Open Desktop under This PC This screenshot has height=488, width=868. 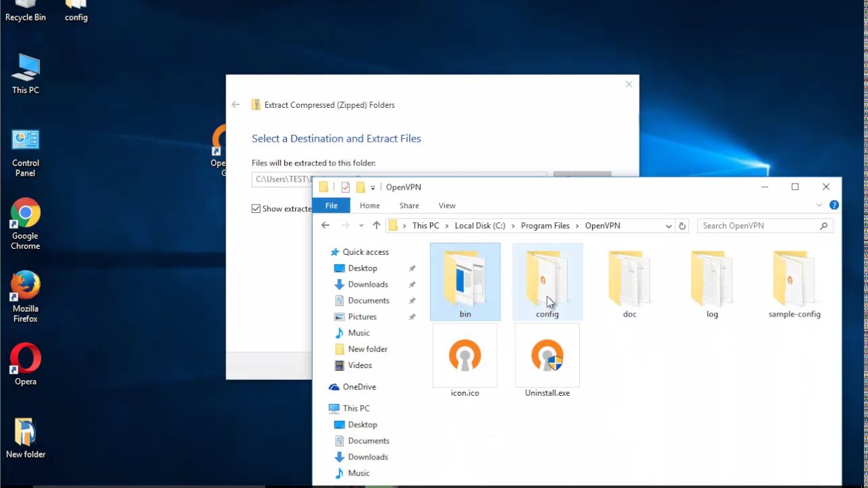tap(362, 425)
